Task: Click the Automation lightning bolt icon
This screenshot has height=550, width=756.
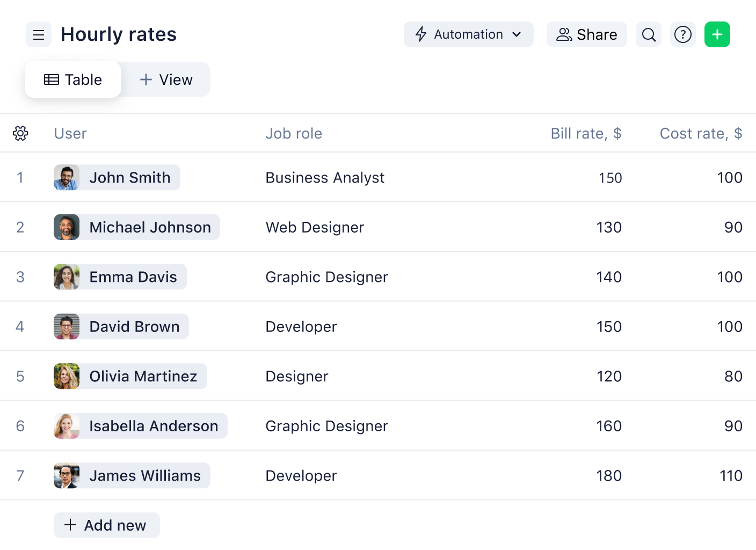Action: [420, 34]
